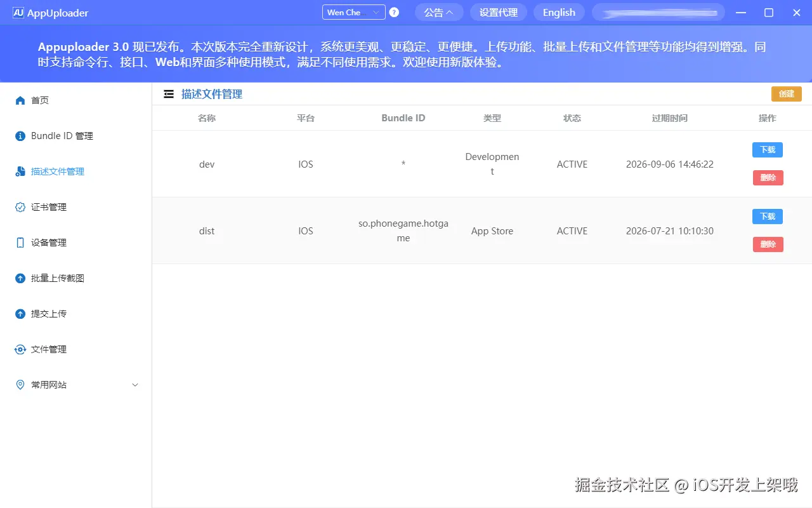Screen dimensions: 812x508
Task: Click the upload arrow icon beside 批量上传截图
Action: click(x=20, y=278)
